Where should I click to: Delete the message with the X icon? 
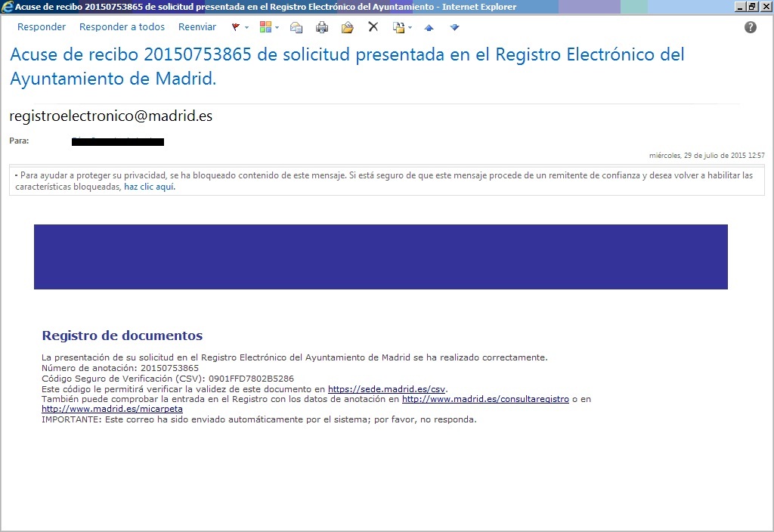(373, 27)
